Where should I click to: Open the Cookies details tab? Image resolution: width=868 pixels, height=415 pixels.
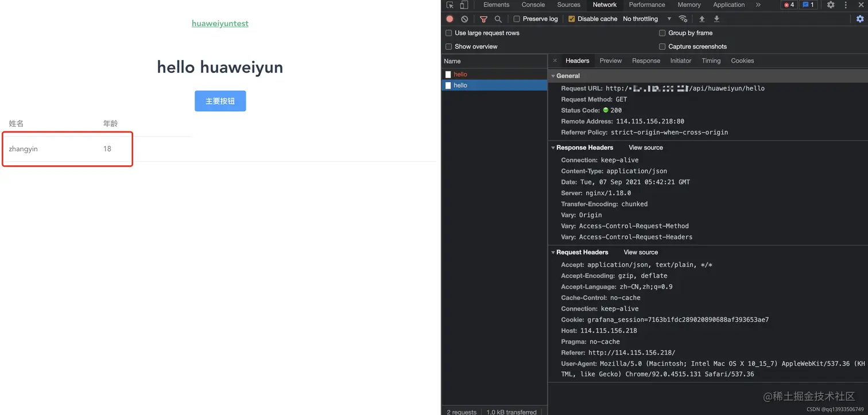742,60
